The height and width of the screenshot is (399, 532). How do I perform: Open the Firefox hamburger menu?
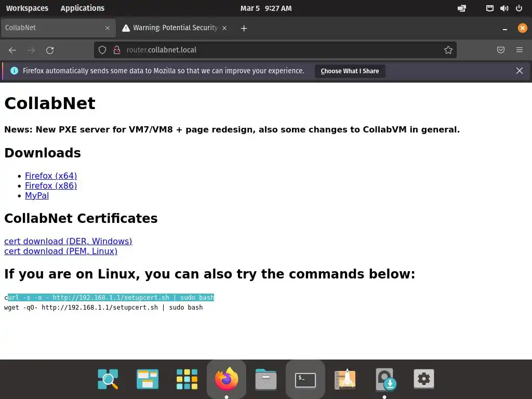[x=520, y=50]
